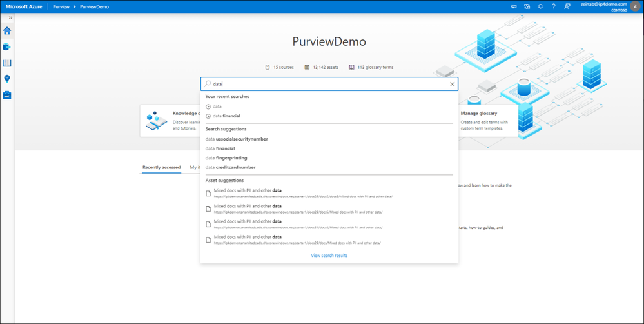Switch to the 'Recently accessed' tab

pos(161,167)
